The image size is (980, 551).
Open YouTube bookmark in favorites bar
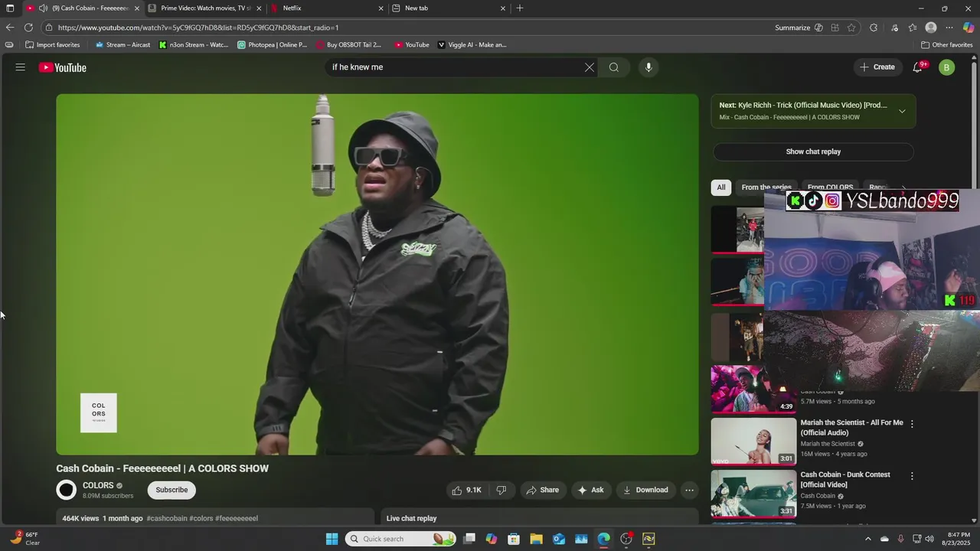point(412,44)
